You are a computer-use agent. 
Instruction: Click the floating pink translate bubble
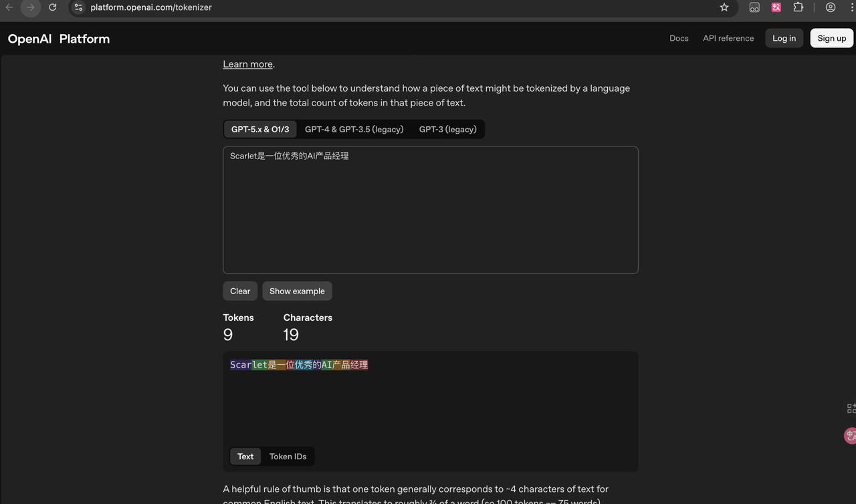coord(850,436)
